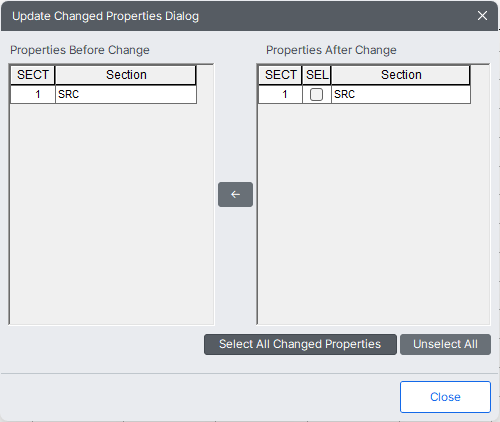Click the Unselect All button
Image resolution: width=500 pixels, height=422 pixels.
pyautogui.click(x=445, y=344)
